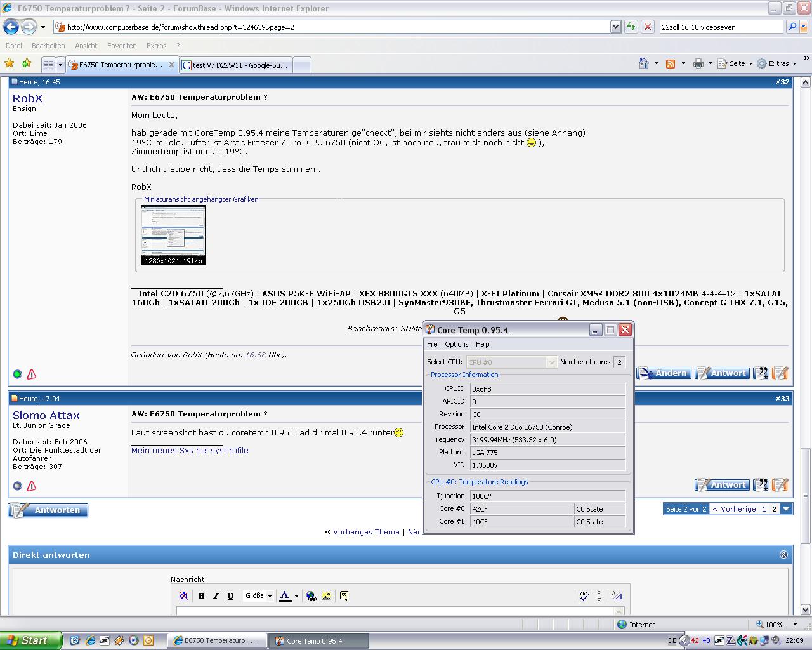Click the multi-quote icon on post #32
This screenshot has height=650, width=812.
coord(761,373)
